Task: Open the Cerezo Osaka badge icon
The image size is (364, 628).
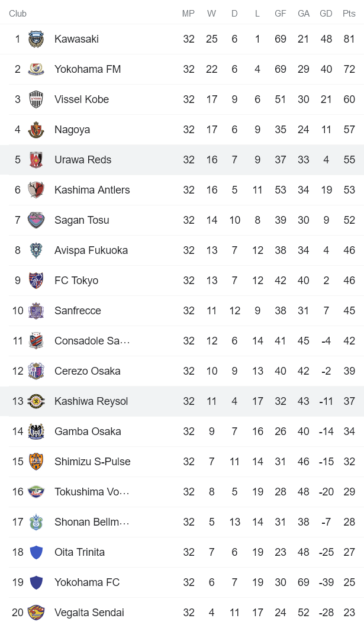Action: click(36, 371)
